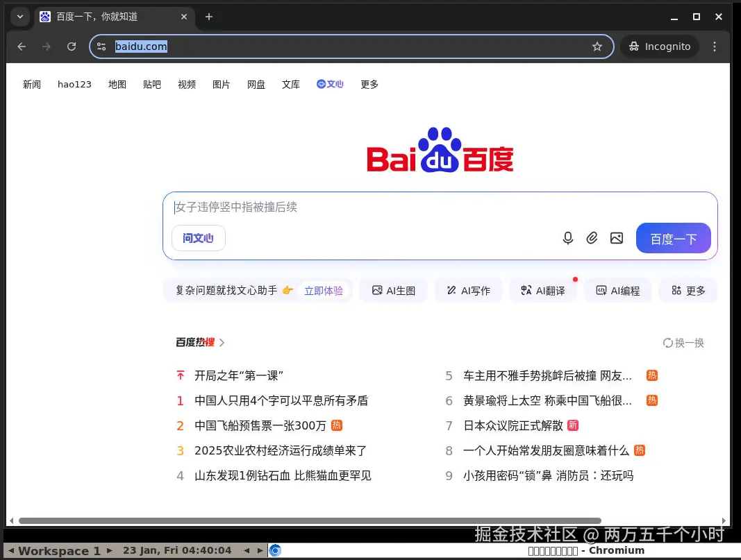This screenshot has width=741, height=560.
Task: Switch to previous workspace arrow
Action: tap(11, 550)
